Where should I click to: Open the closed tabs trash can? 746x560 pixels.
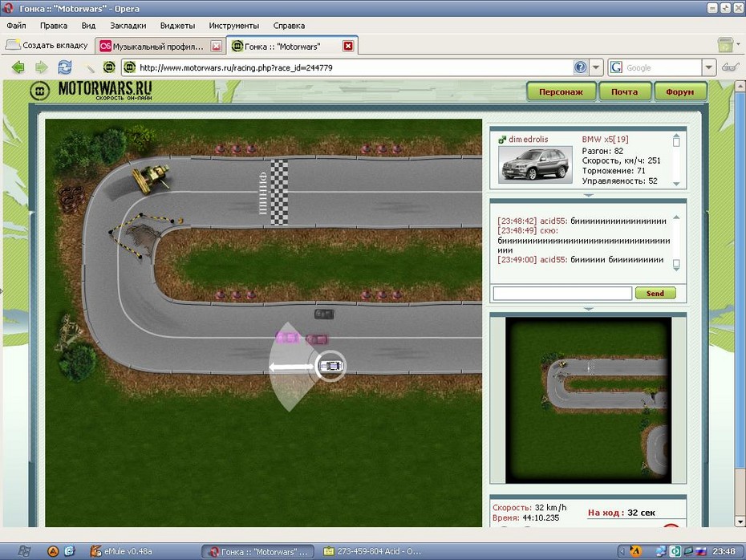pos(725,45)
